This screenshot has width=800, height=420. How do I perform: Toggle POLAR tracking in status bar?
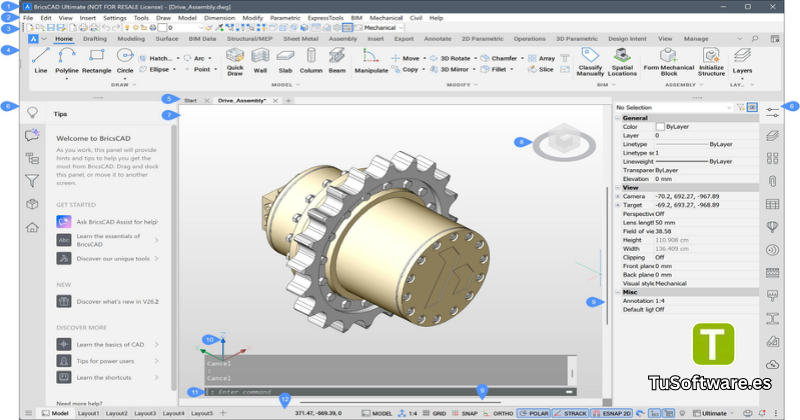click(x=534, y=413)
